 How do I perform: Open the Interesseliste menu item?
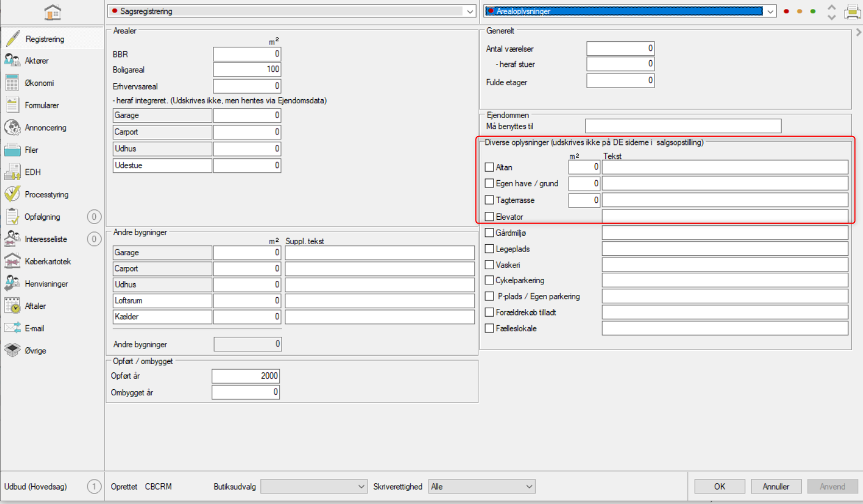coord(46,239)
